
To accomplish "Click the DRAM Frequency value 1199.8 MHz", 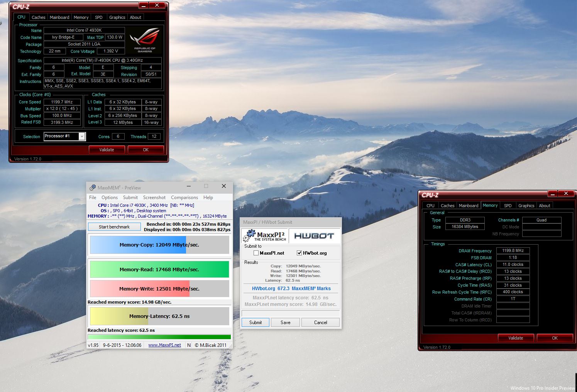I will coord(513,251).
